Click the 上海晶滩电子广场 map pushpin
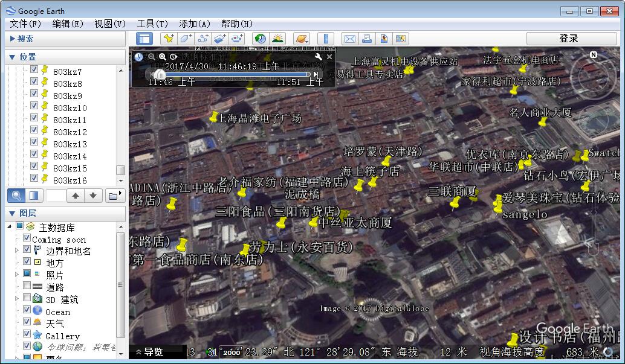 (x=213, y=117)
